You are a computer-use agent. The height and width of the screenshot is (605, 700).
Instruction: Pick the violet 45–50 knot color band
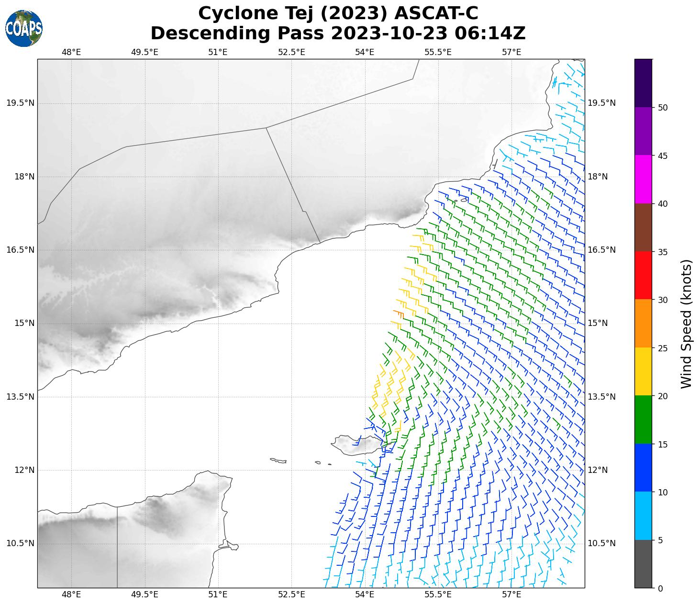(643, 131)
